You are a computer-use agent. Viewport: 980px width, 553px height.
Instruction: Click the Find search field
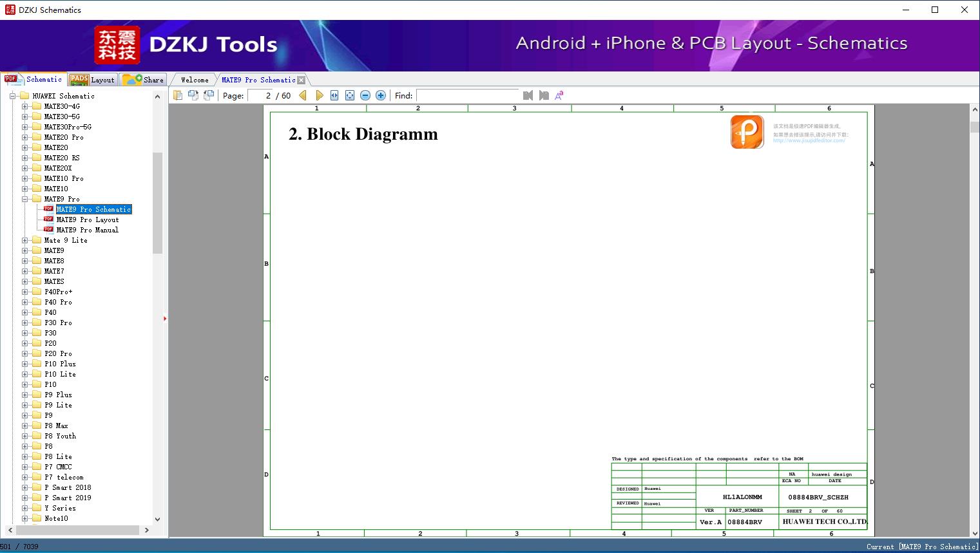(468, 95)
